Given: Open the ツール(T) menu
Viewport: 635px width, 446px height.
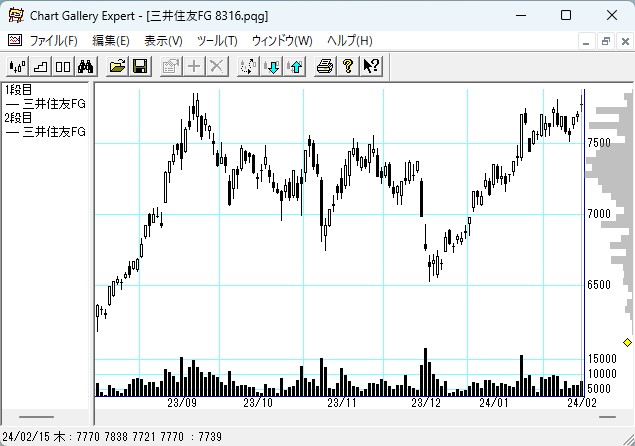Looking at the screenshot, I should pyautogui.click(x=217, y=41).
